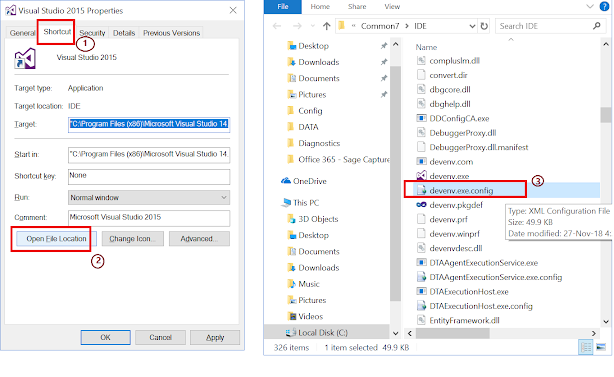Click the Open File Location button
Viewport: 614px width, 377px height.
[x=56, y=239]
